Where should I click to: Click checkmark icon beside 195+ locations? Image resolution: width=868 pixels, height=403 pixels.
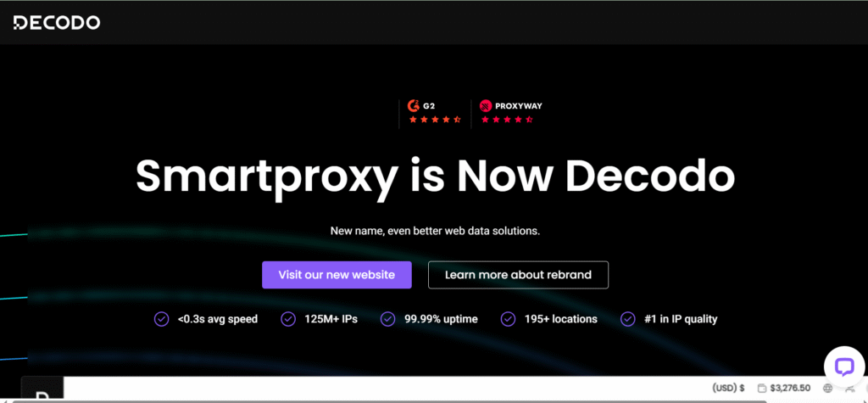pyautogui.click(x=509, y=319)
